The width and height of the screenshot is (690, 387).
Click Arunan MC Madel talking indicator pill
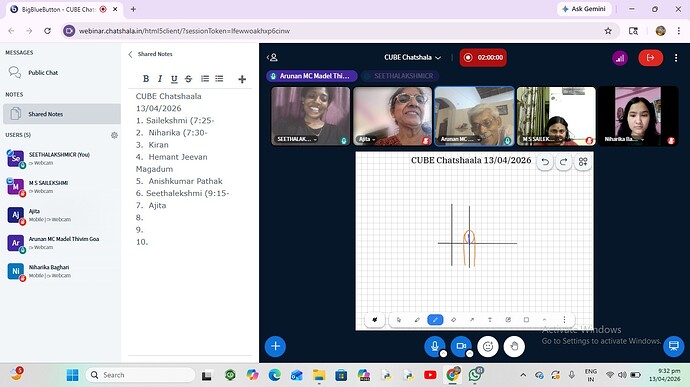click(312, 76)
